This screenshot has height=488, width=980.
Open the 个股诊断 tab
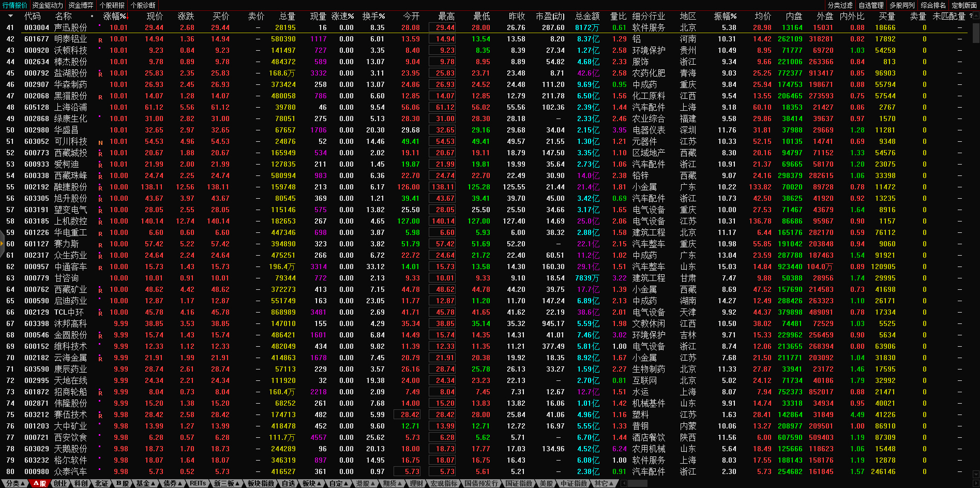[x=143, y=5]
